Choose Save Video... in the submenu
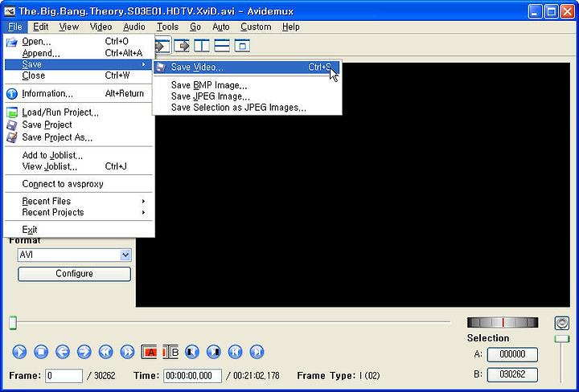Image resolution: width=579 pixels, height=392 pixels. point(246,67)
